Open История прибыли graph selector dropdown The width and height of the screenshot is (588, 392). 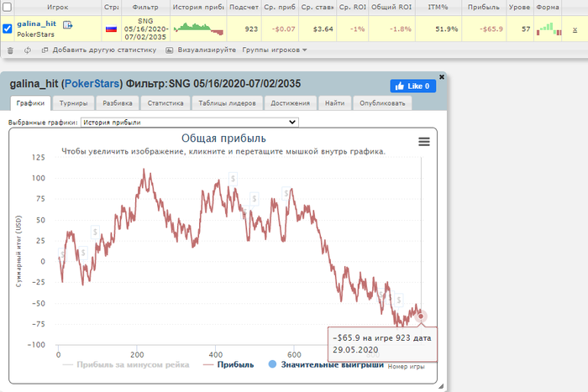(x=190, y=123)
